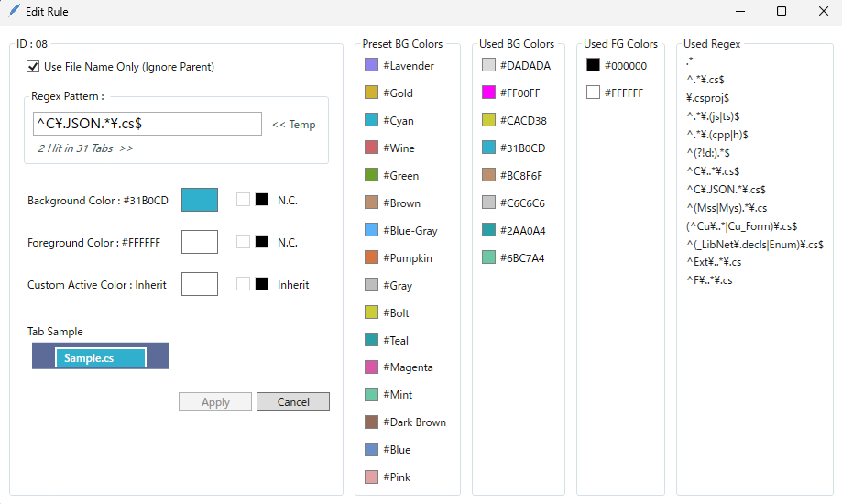
Task: Select used regex ^(Mss|Mys).*¥.cs
Action: [727, 207]
